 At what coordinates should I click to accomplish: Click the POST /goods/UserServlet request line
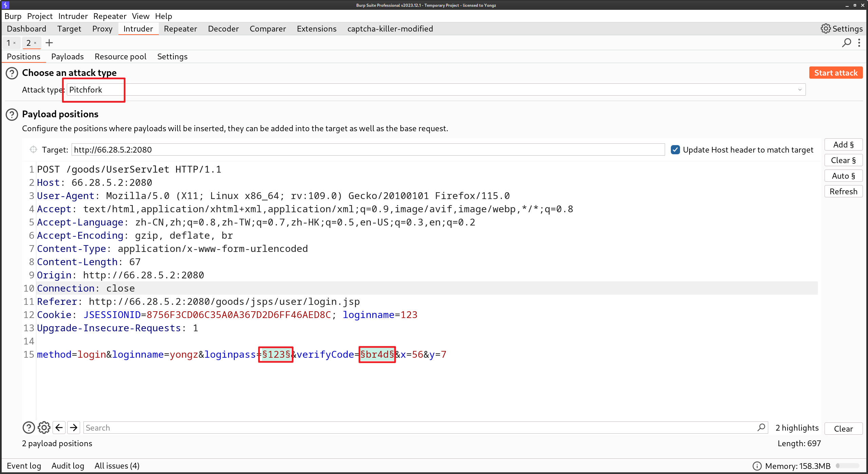129,169
